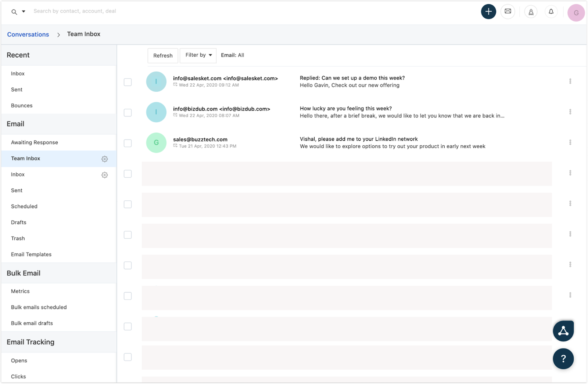The image size is (588, 384).
Task: Open the Filter by dropdown
Action: (x=198, y=55)
